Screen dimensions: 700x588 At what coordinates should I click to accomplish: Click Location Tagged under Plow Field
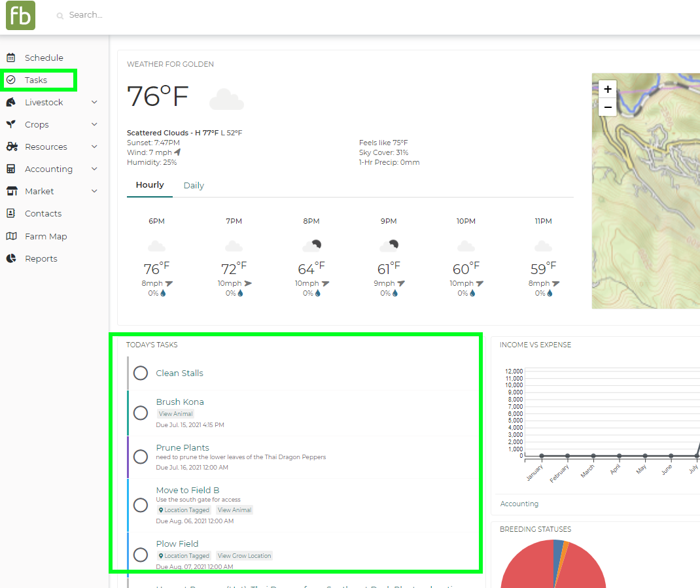coord(184,556)
